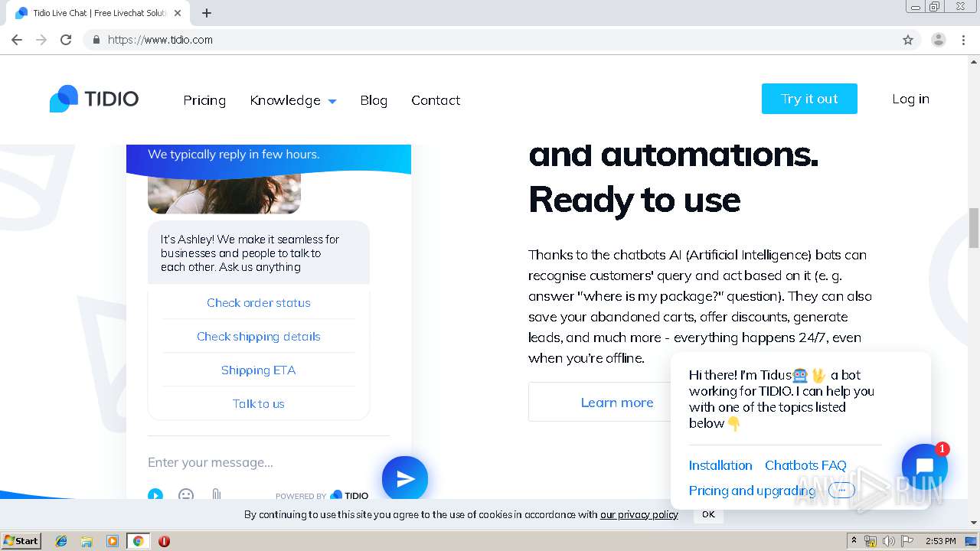Click the Log in link
The width and height of the screenshot is (980, 551).
point(910,99)
